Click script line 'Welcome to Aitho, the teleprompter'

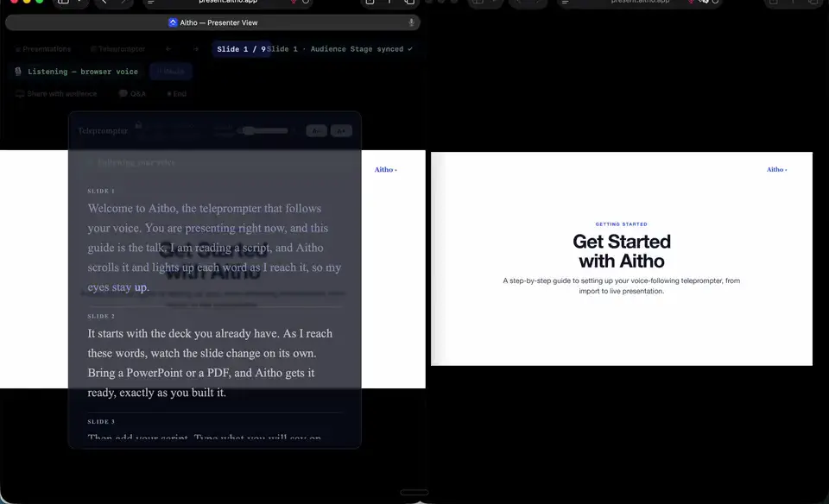tap(204, 208)
